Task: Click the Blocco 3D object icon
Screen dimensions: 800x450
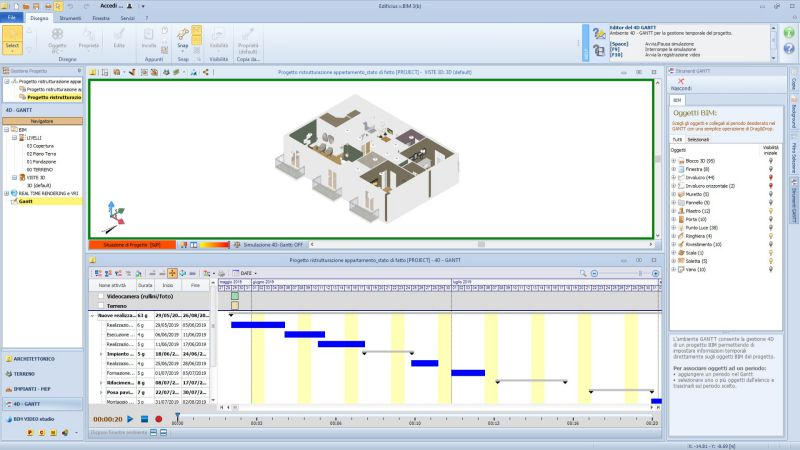Action: 681,161
